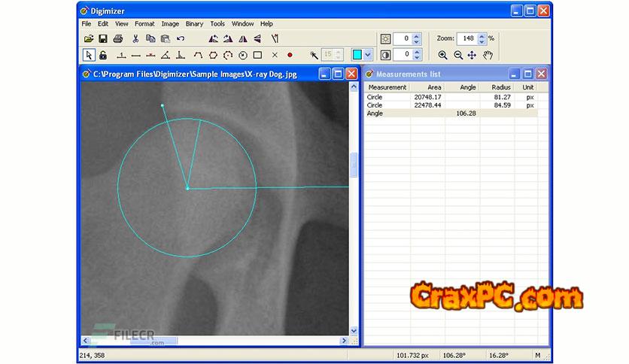Select the rectangle measurement tool
The image size is (629, 364).
(x=257, y=55)
